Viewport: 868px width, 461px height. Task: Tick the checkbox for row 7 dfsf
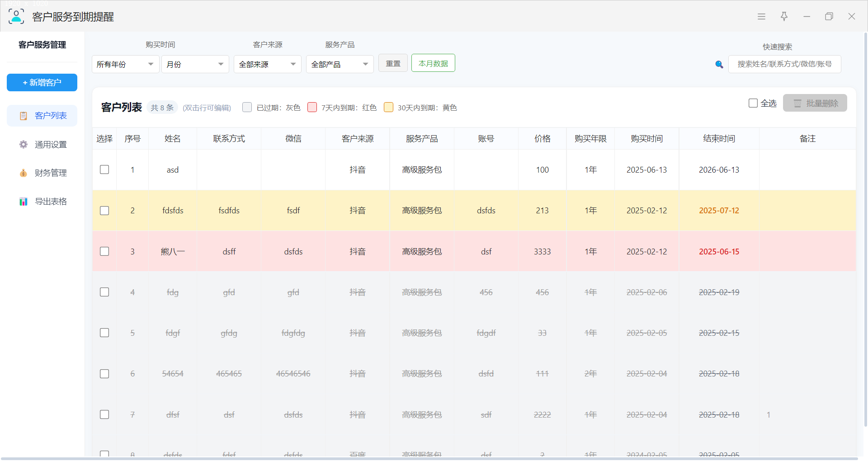click(x=104, y=414)
